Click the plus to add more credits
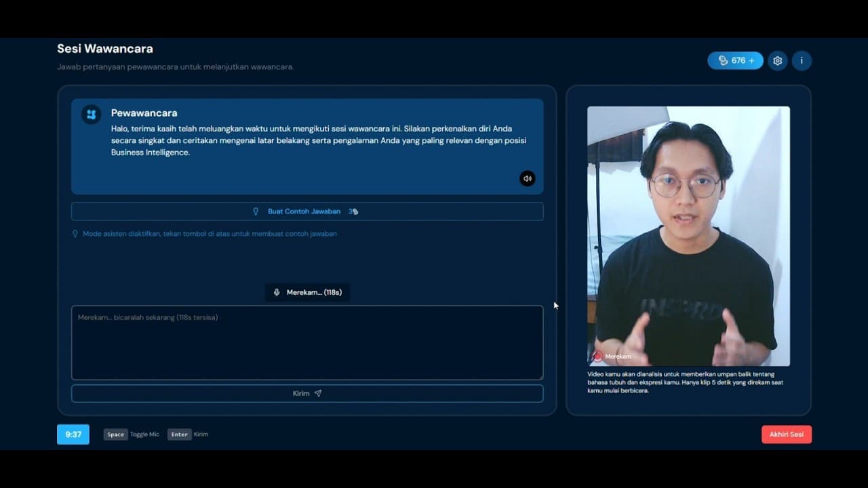 point(752,60)
